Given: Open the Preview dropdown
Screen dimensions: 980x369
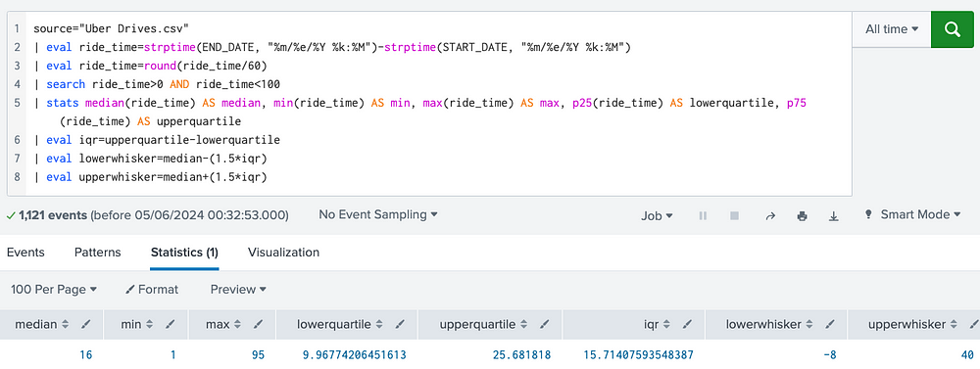Looking at the screenshot, I should coord(238,290).
